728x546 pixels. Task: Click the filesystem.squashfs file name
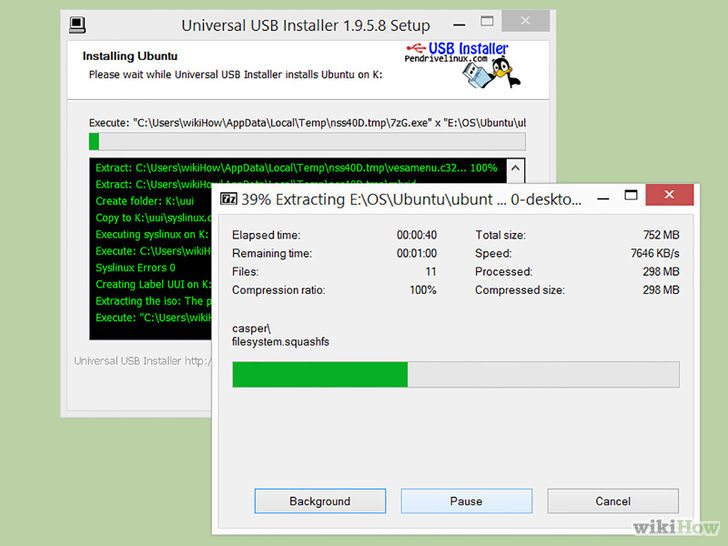coord(280,342)
